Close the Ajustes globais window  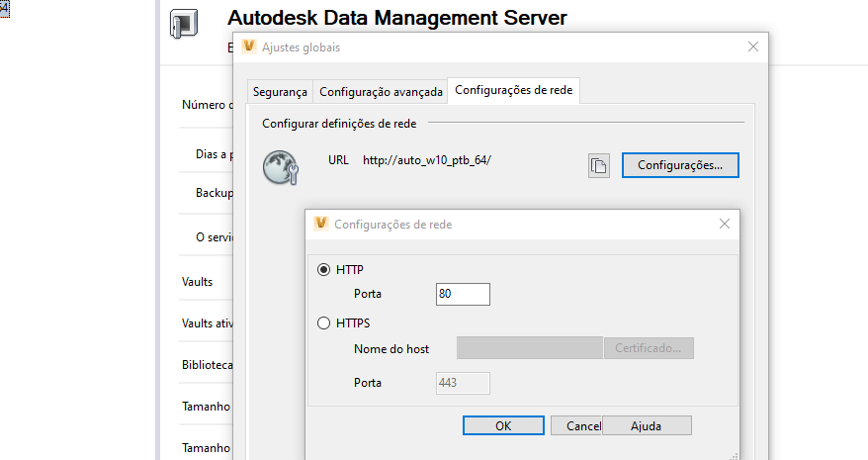[753, 46]
